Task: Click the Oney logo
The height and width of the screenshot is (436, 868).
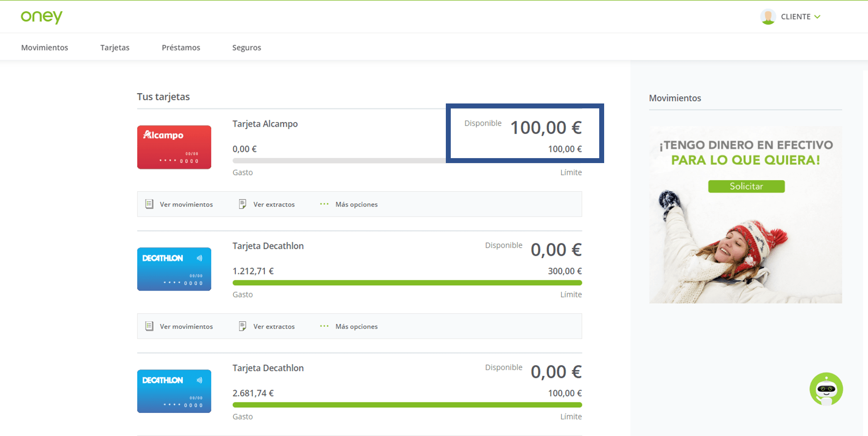Action: [x=41, y=17]
